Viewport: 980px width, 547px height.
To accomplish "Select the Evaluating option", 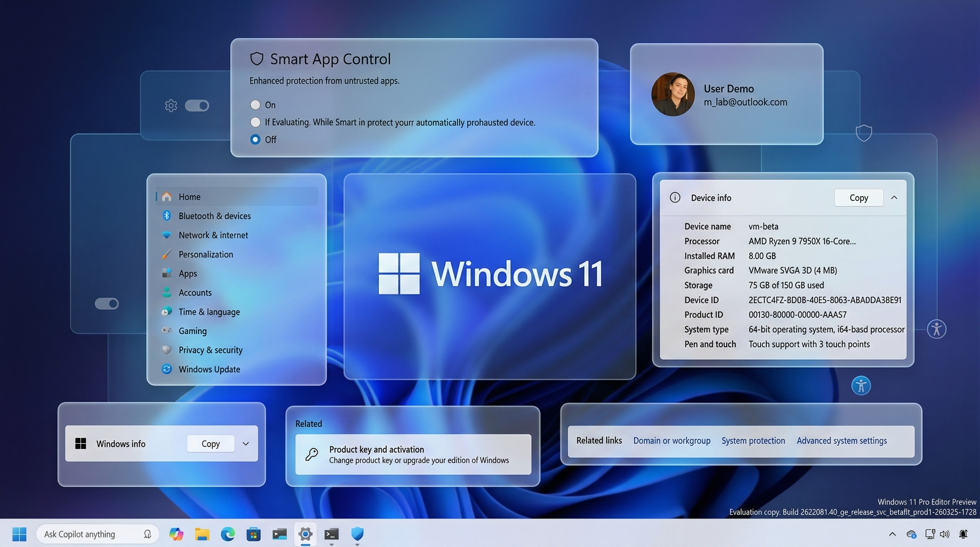I will tap(255, 122).
